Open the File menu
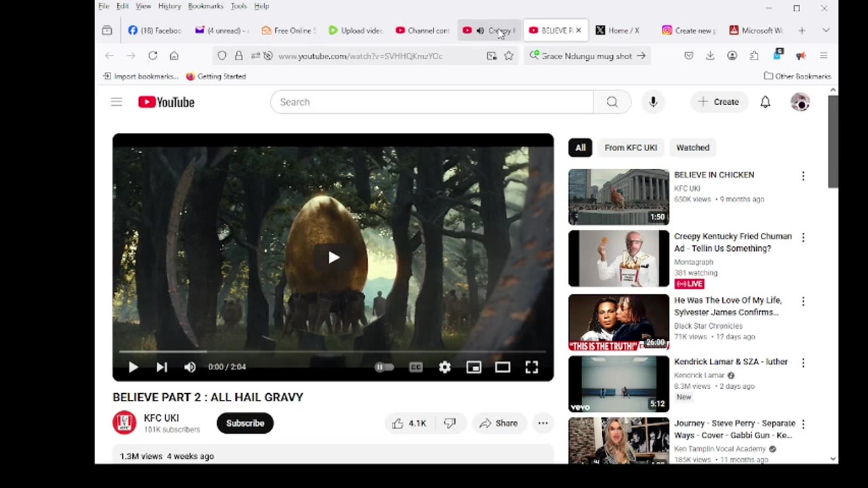This screenshot has height=488, width=868. [104, 6]
